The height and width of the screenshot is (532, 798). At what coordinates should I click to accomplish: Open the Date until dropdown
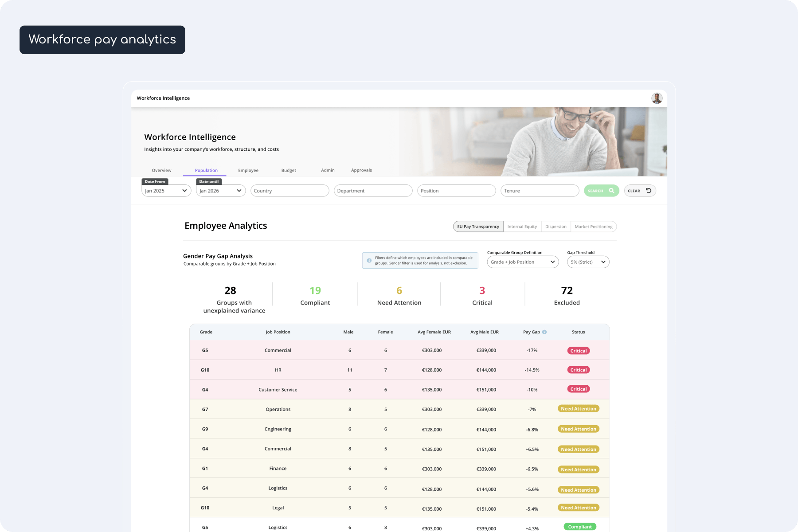221,191
